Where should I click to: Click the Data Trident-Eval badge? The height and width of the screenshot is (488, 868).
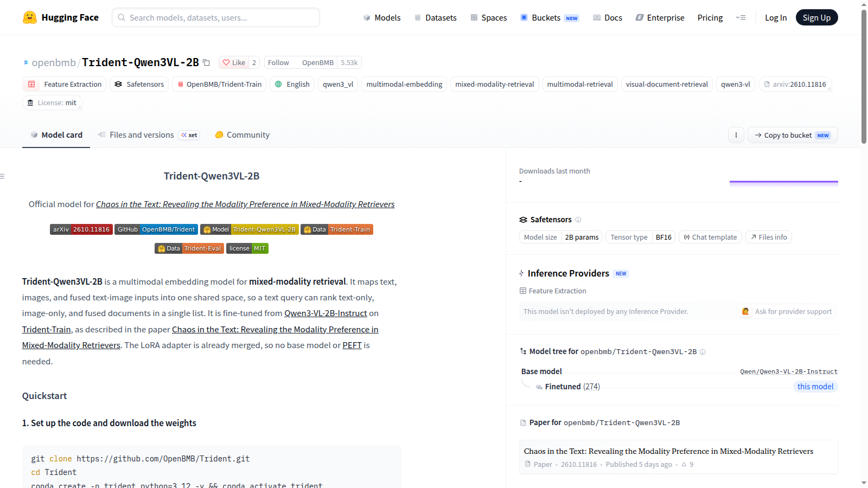(x=189, y=248)
